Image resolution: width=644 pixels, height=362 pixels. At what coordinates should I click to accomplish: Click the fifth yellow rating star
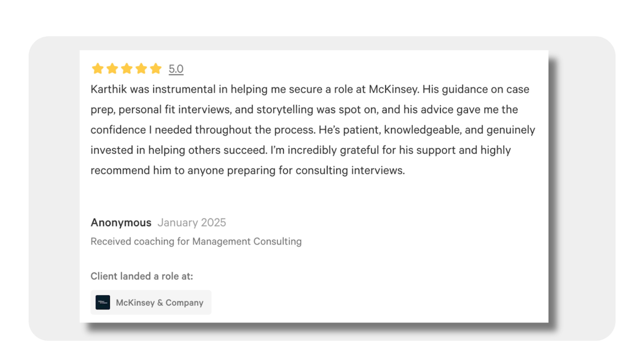coord(156,68)
